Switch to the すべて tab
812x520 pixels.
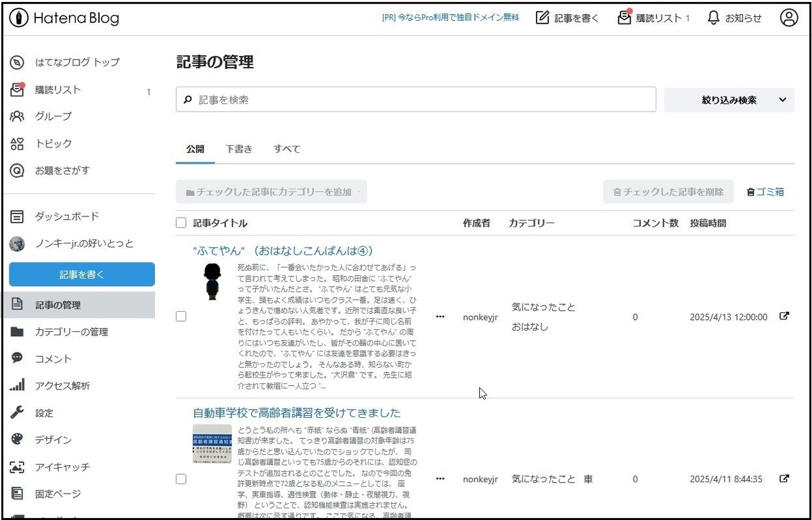(x=287, y=149)
